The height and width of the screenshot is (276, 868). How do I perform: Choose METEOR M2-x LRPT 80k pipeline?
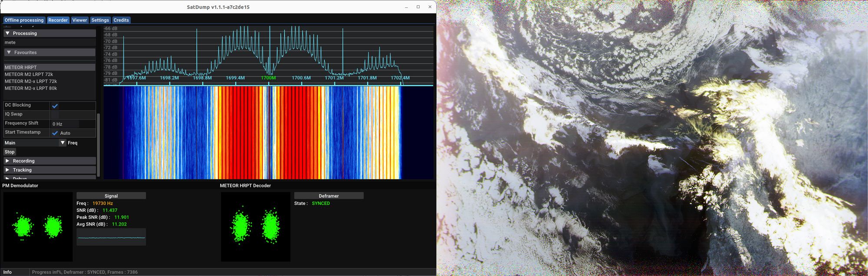coord(31,88)
